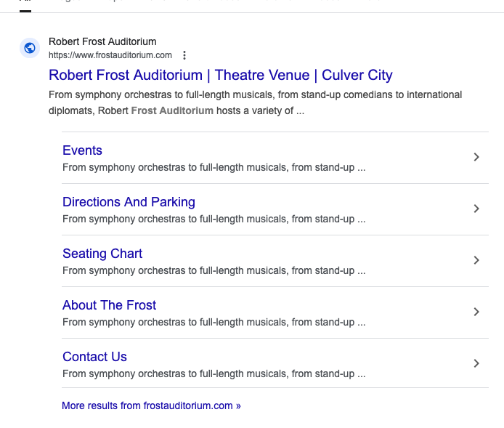The height and width of the screenshot is (428, 504).
Task: Click the main result description snippet
Action: click(255, 102)
